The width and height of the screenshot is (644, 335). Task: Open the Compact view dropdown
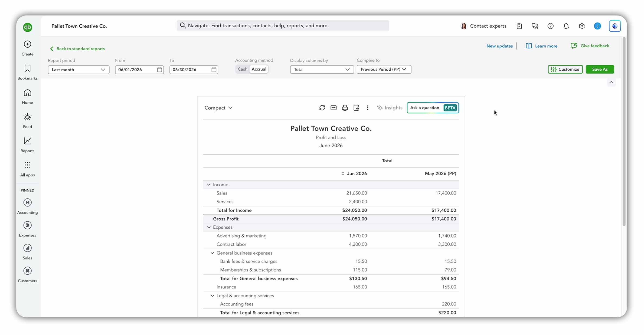coord(218,108)
